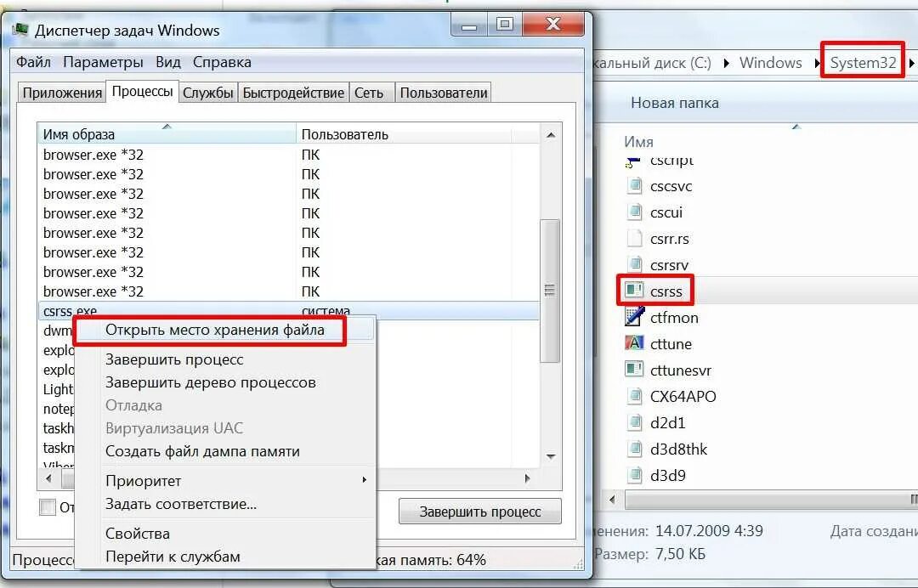
Task: Click the process list scroll-left arrow
Action: point(48,478)
